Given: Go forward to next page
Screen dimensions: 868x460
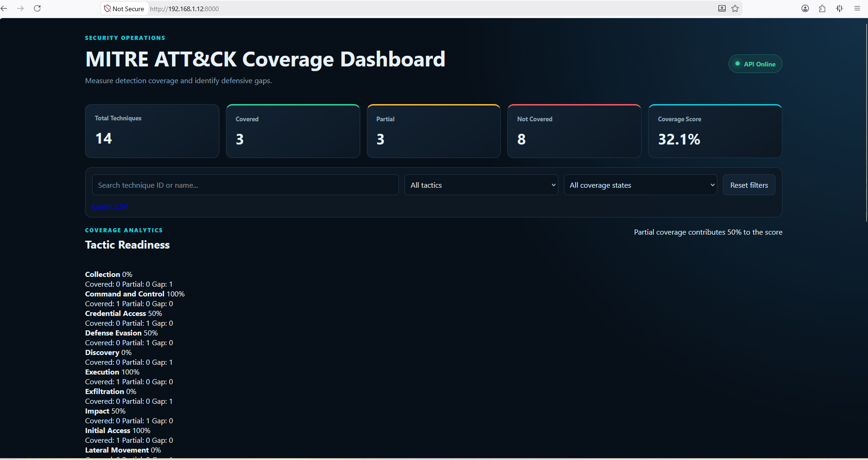Looking at the screenshot, I should point(20,8).
